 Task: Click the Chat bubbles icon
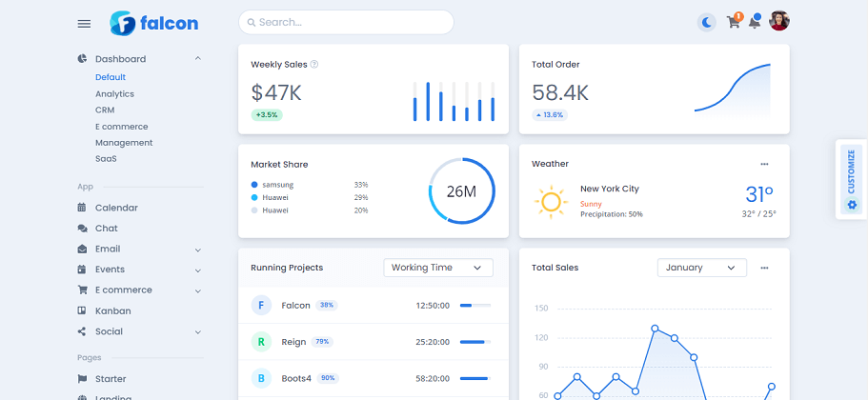pyautogui.click(x=83, y=229)
